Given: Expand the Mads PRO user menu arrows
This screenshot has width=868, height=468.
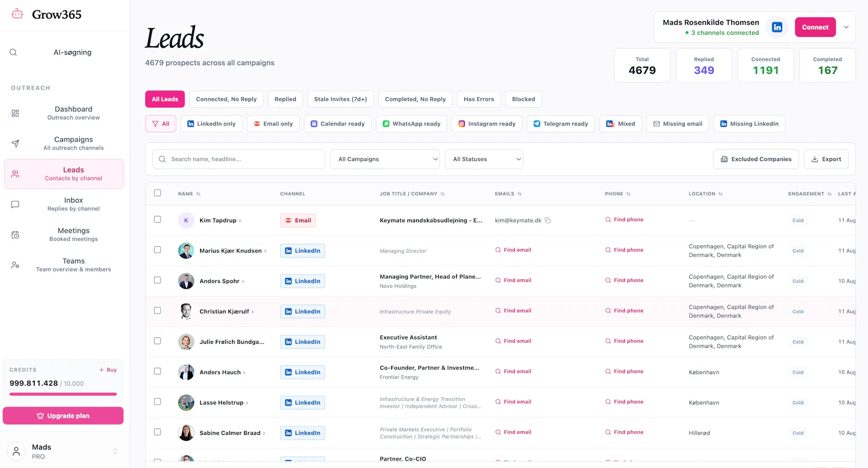Looking at the screenshot, I should pos(115,451).
